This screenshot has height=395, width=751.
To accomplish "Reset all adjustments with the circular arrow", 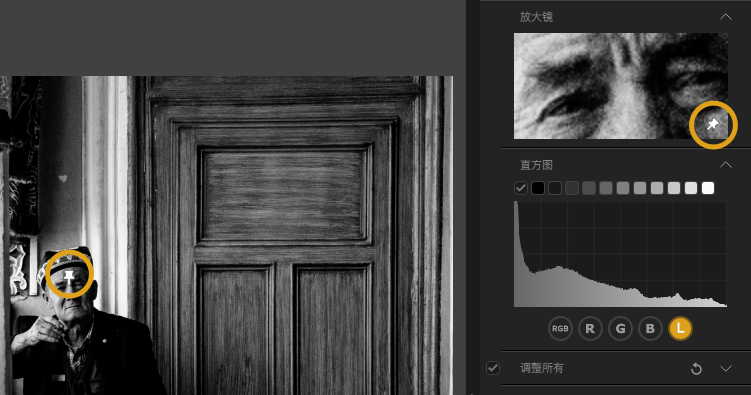I will (x=696, y=369).
